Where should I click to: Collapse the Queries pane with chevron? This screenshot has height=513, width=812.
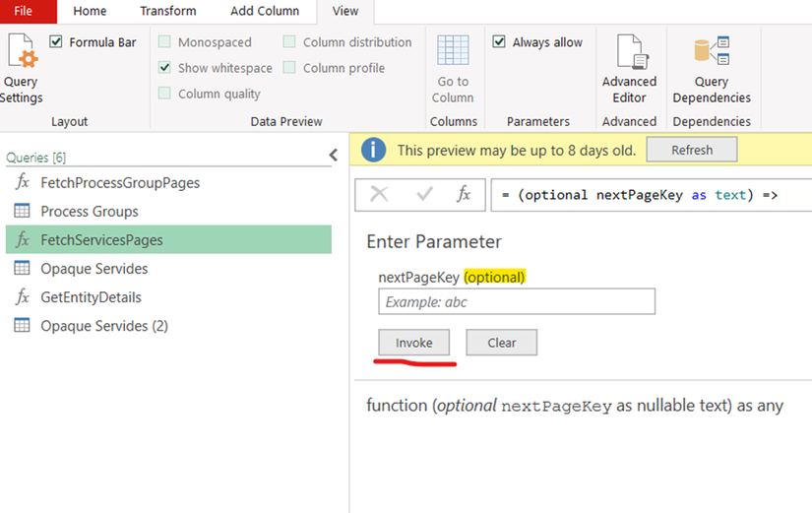[333, 156]
